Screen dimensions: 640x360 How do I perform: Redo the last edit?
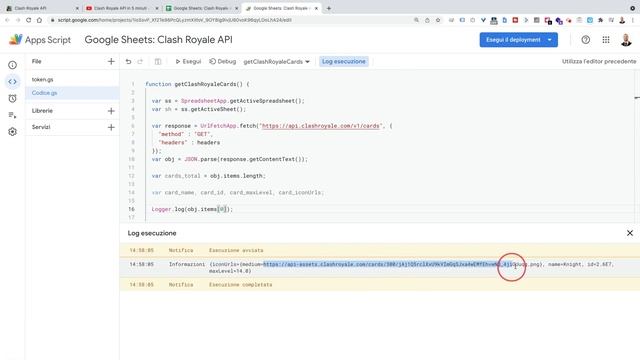[140, 61]
